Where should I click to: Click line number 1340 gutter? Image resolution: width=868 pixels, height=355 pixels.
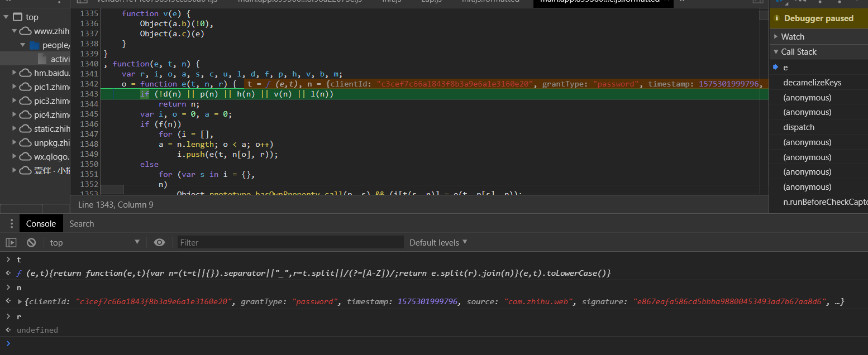tap(89, 64)
